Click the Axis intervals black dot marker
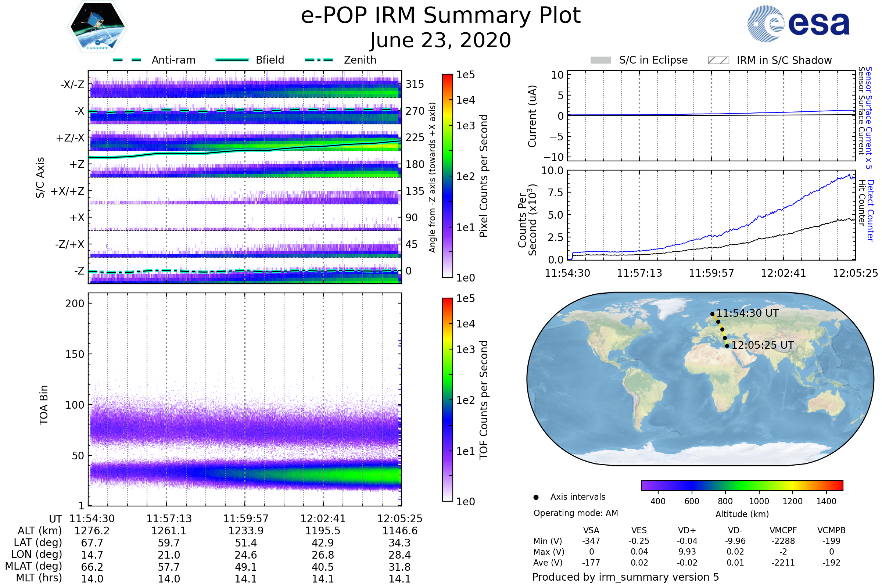882x588 pixels. [536, 497]
